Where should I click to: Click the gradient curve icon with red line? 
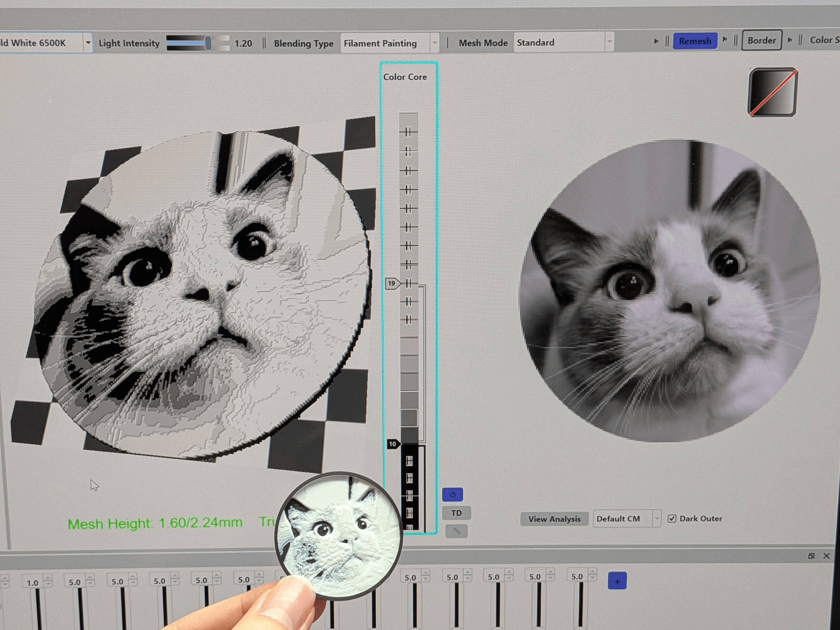(772, 92)
